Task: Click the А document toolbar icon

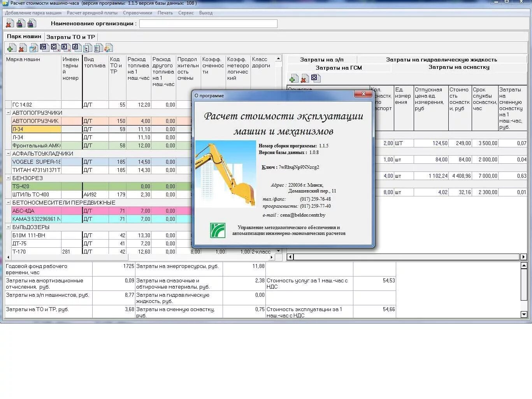Action: (x=76, y=47)
